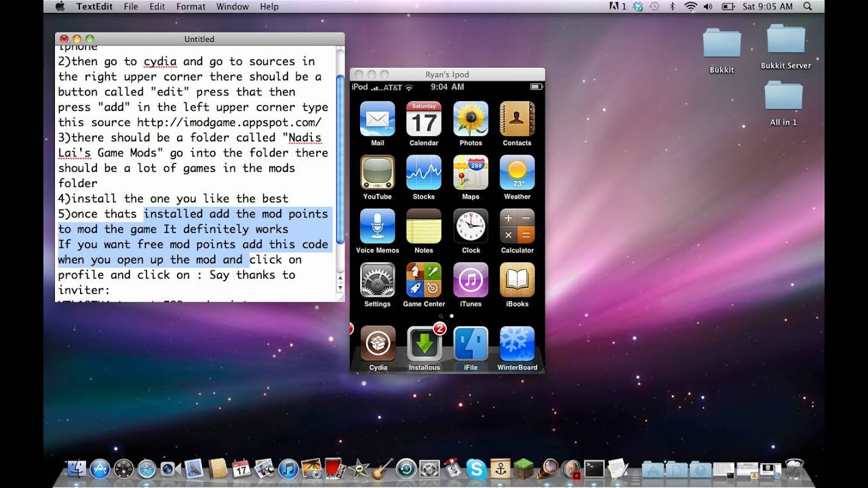Open the iTunes app on the iPod screen
The image size is (868, 488).
(471, 280)
